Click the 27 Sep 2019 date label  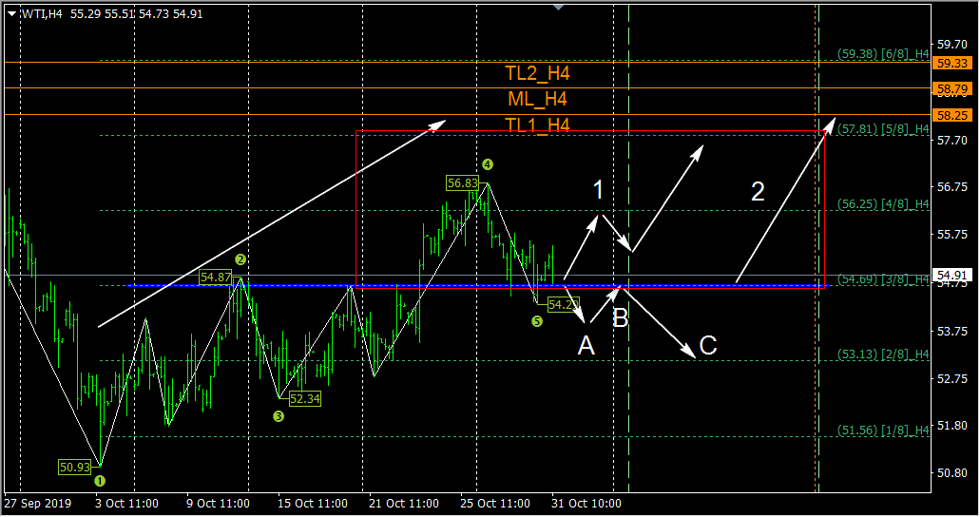(38, 504)
